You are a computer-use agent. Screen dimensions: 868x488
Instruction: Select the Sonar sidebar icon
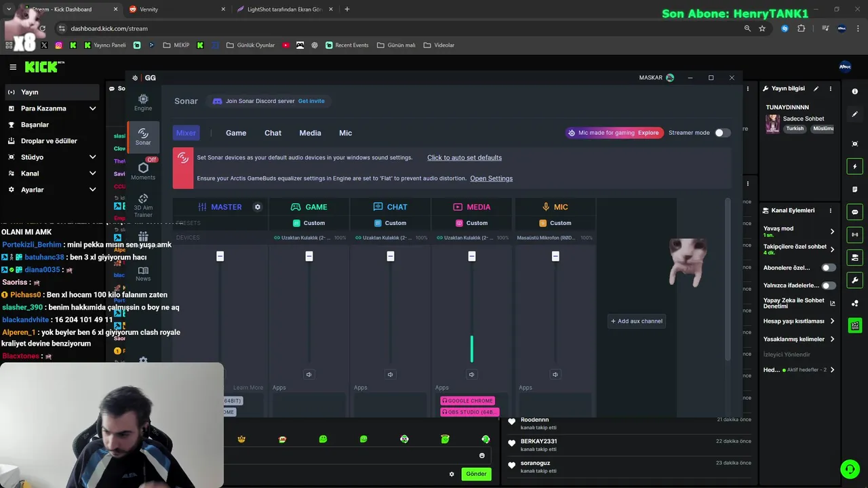click(x=143, y=137)
